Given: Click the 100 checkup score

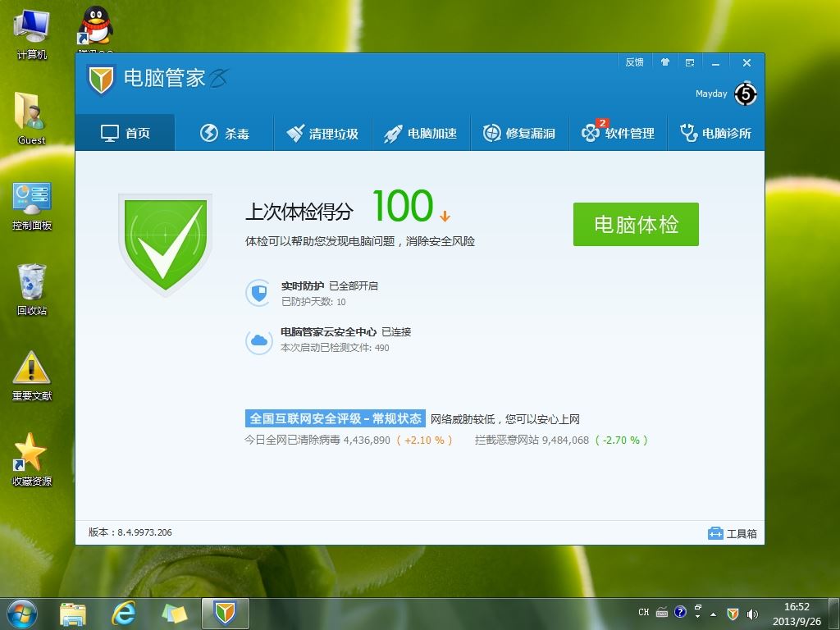Looking at the screenshot, I should pyautogui.click(x=402, y=206).
